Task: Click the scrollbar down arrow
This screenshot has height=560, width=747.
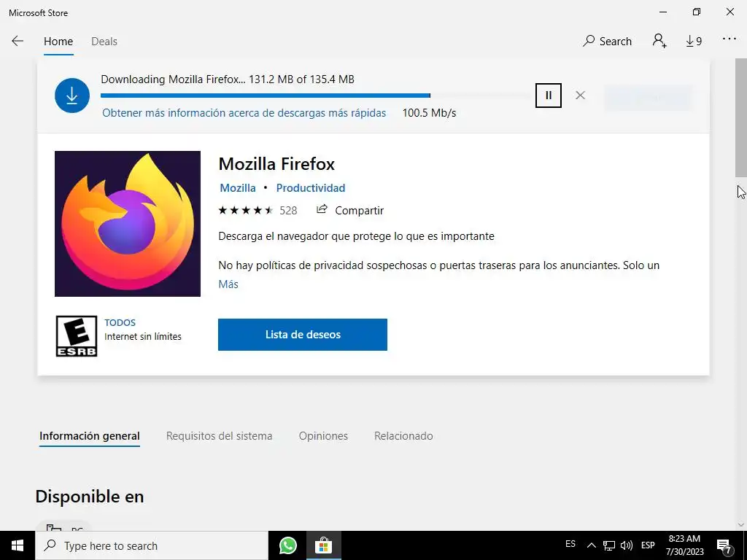Action: pos(741,524)
